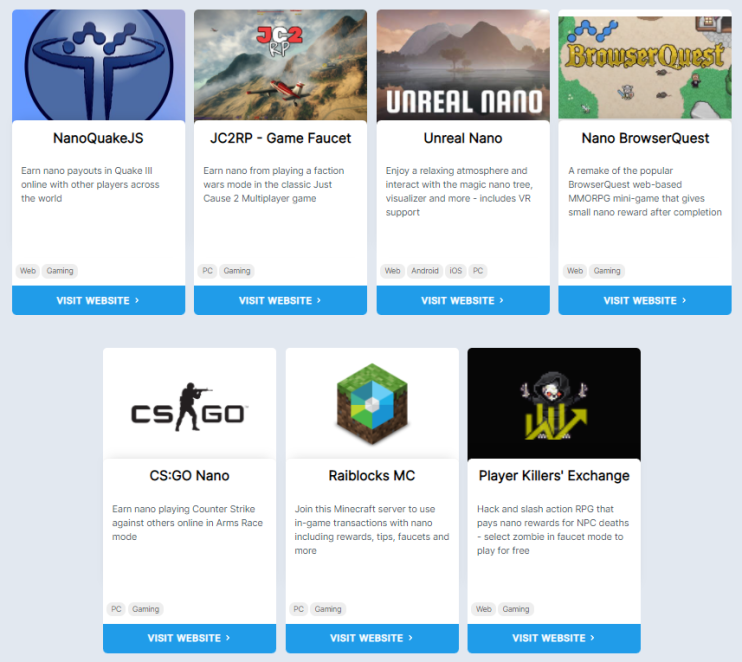Click the Web tag on Player Killers' Exchange
This screenshot has width=742, height=662.
(x=483, y=609)
